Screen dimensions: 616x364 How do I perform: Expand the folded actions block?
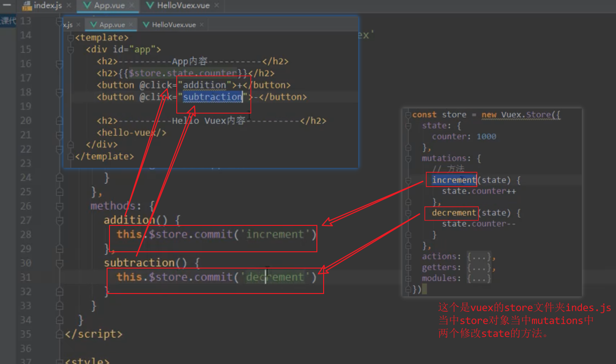[x=408, y=257]
